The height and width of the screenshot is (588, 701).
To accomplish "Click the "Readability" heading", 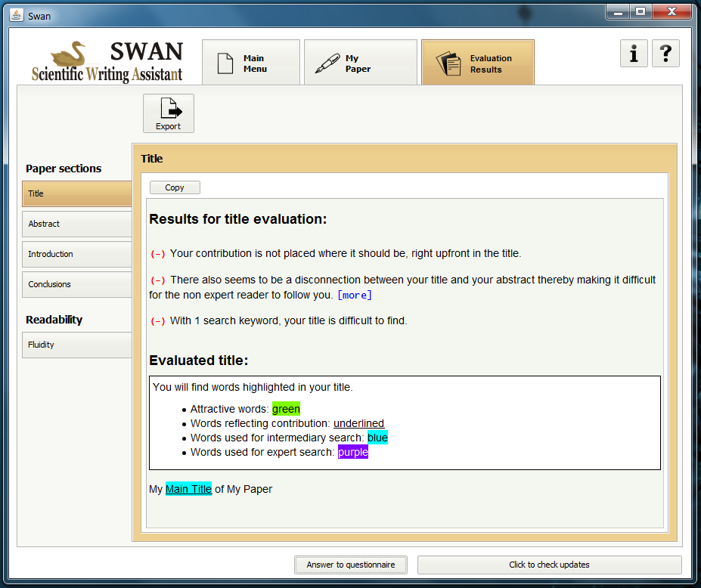I will tap(54, 320).
